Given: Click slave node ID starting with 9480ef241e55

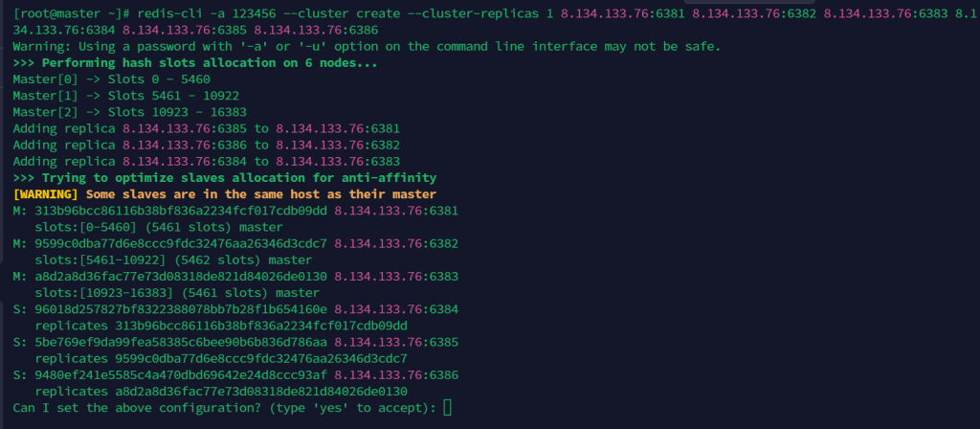Looking at the screenshot, I should pyautogui.click(x=181, y=375).
